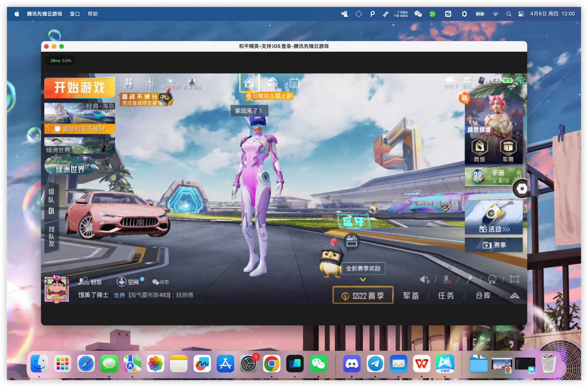This screenshot has width=588, height=387.
Task: Switch to the helmet lobby tab
Action: [272, 83]
